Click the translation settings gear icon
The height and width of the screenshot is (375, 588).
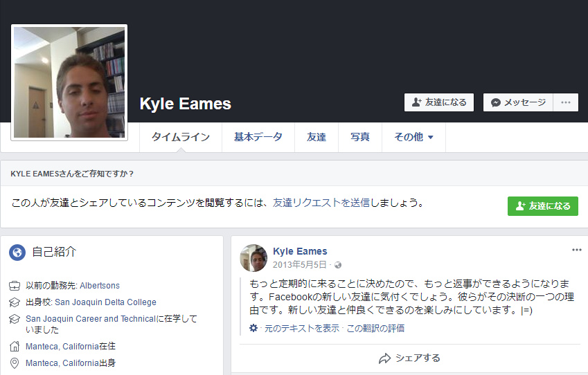tap(253, 328)
